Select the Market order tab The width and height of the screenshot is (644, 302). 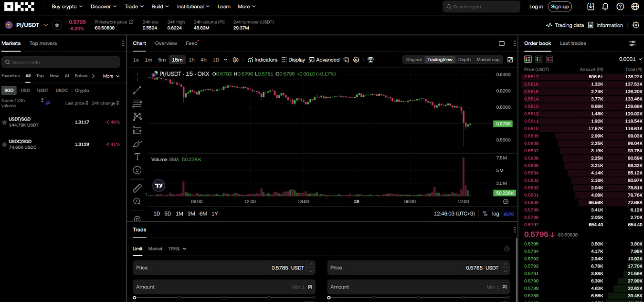pos(155,249)
